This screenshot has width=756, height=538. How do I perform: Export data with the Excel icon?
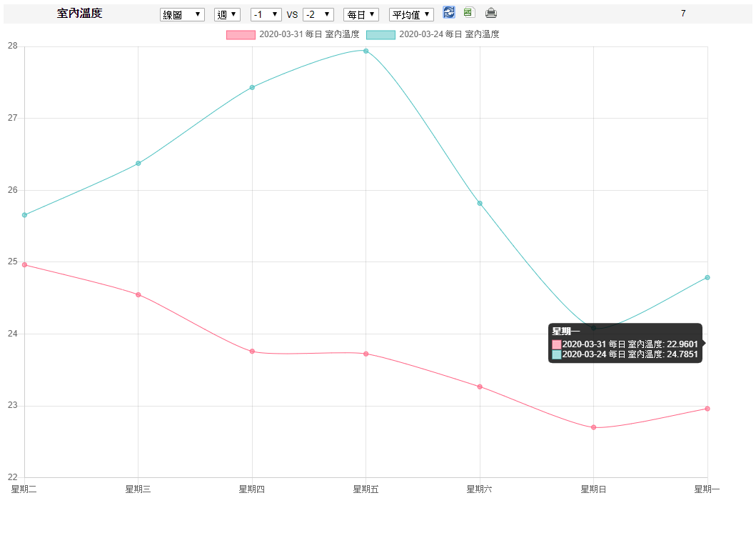click(x=469, y=12)
